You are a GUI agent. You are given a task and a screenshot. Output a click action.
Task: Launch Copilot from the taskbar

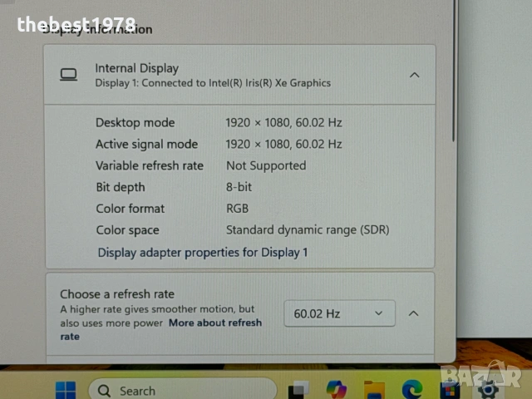point(336,390)
